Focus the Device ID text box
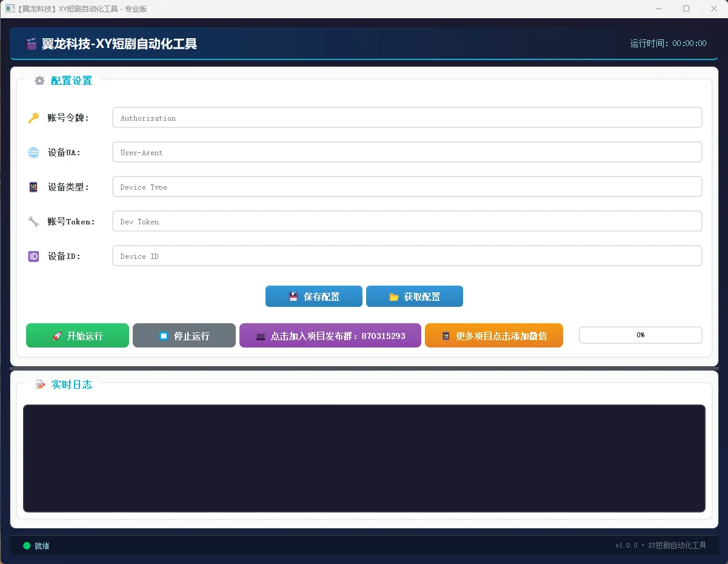Screen dimensions: 728x564 click(x=407, y=257)
